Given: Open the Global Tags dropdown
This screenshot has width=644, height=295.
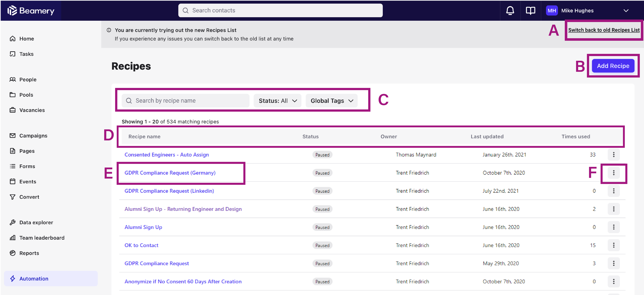Looking at the screenshot, I should (x=332, y=100).
